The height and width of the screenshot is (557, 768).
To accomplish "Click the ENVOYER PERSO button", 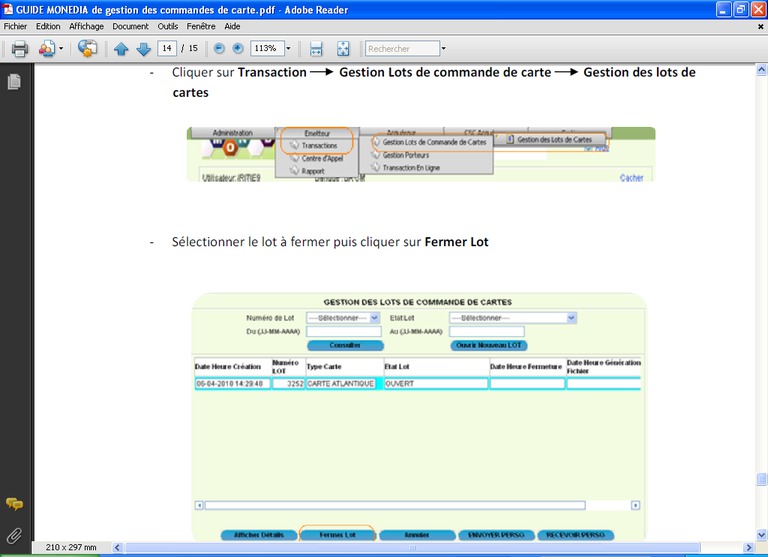I will (x=496, y=535).
